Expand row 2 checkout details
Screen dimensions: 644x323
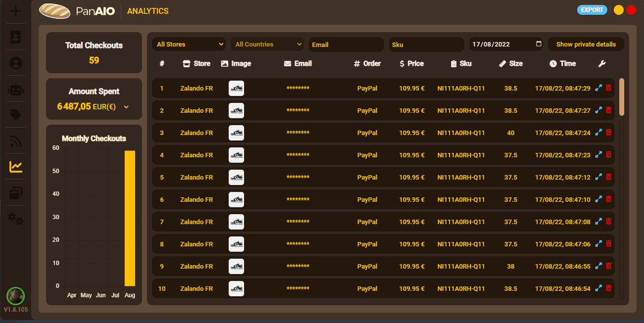(x=598, y=111)
